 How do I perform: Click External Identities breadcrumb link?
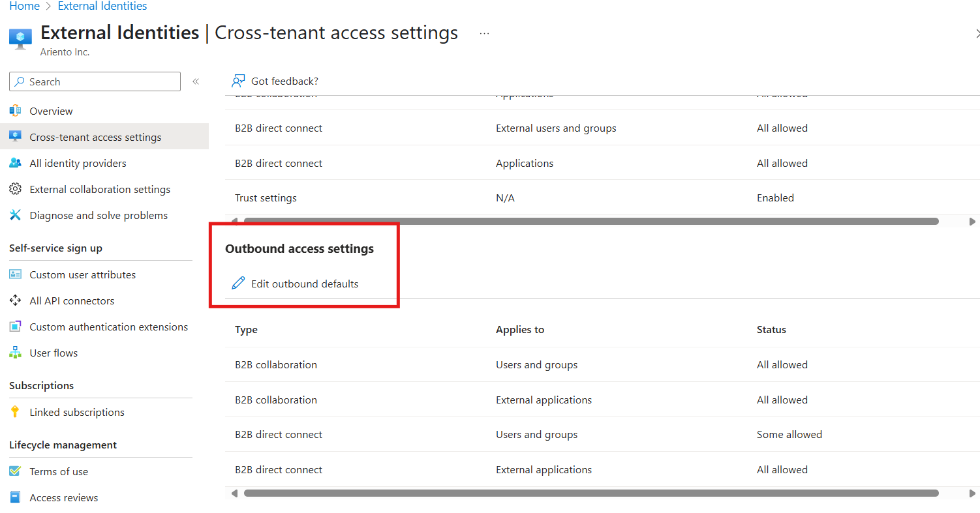pyautogui.click(x=102, y=6)
